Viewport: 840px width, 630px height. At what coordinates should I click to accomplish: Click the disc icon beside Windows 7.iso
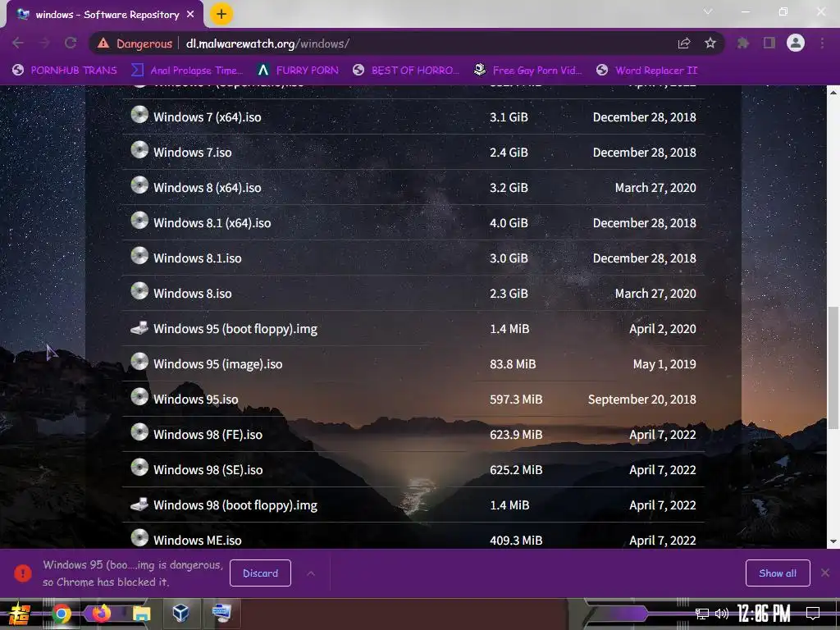[139, 150]
